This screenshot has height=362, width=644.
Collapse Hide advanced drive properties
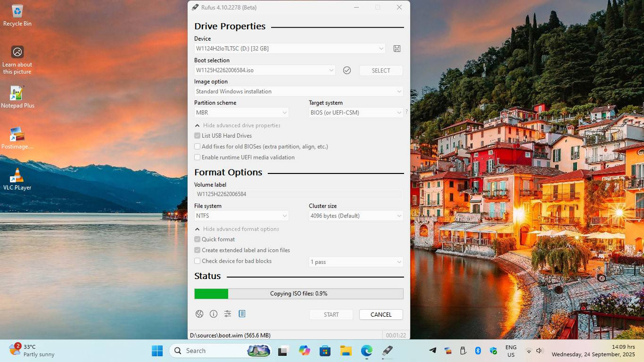point(237,126)
